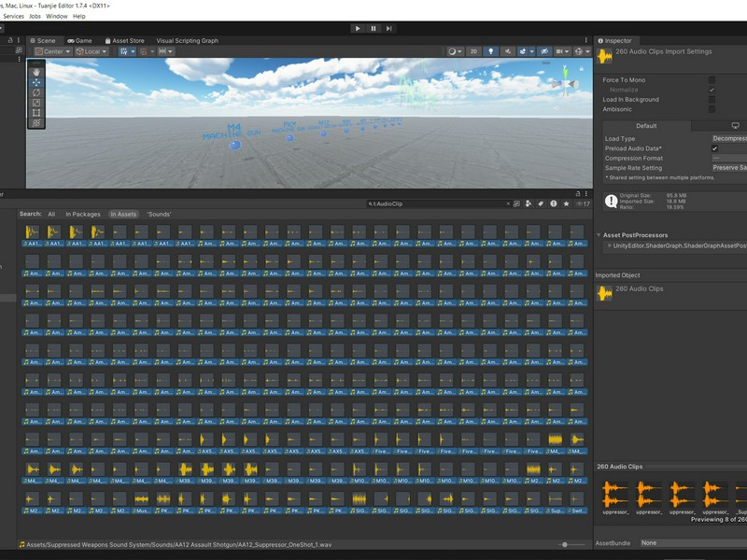Viewport: 747px width, 560px height.
Task: Open the Jobs menu
Action: click(35, 16)
